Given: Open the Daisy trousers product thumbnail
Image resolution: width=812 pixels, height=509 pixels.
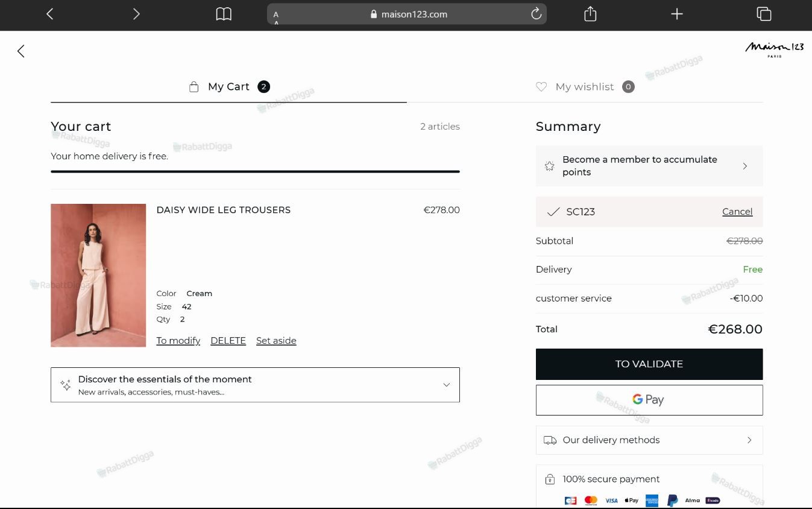Looking at the screenshot, I should (x=98, y=276).
